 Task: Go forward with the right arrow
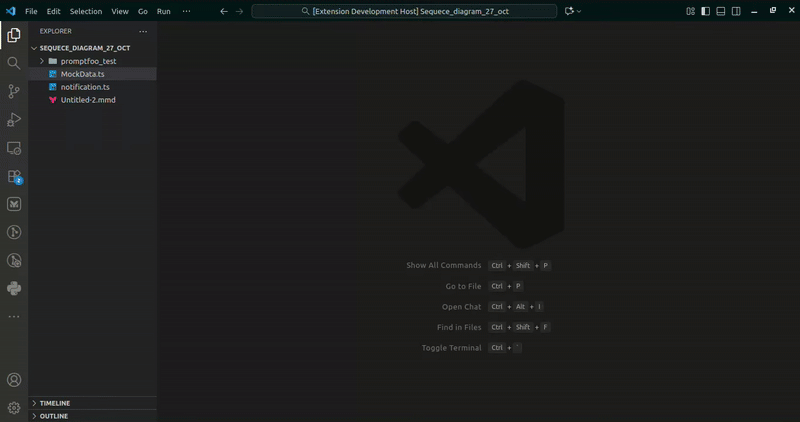pos(239,11)
